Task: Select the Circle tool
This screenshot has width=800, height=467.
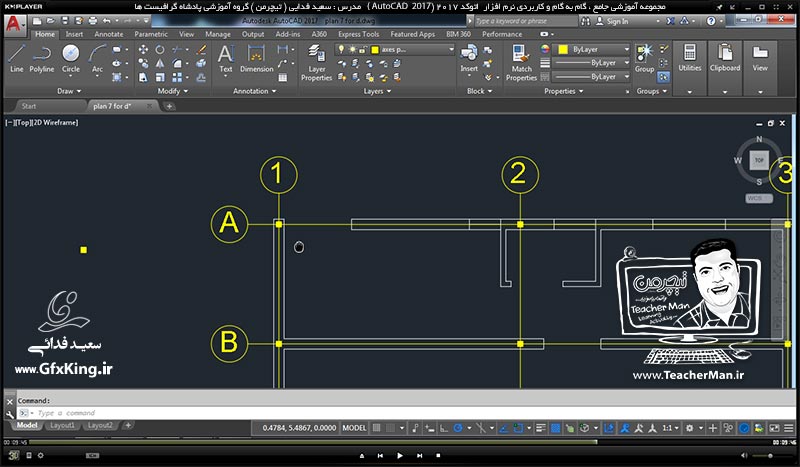Action: click(x=70, y=59)
